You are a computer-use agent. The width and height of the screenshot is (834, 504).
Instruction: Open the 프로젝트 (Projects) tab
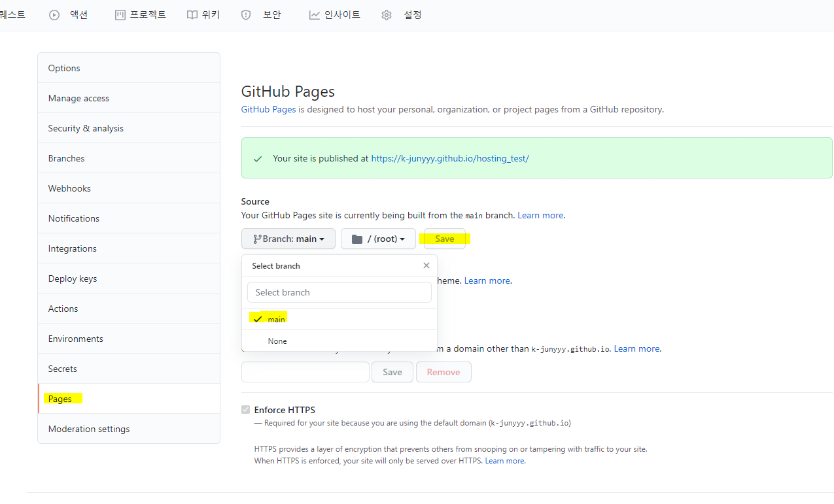pyautogui.click(x=141, y=14)
